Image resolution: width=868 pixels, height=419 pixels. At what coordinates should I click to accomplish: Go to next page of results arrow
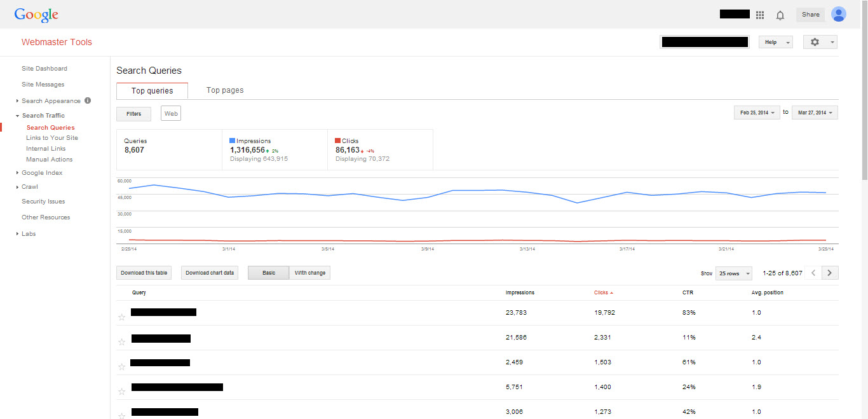tap(830, 273)
